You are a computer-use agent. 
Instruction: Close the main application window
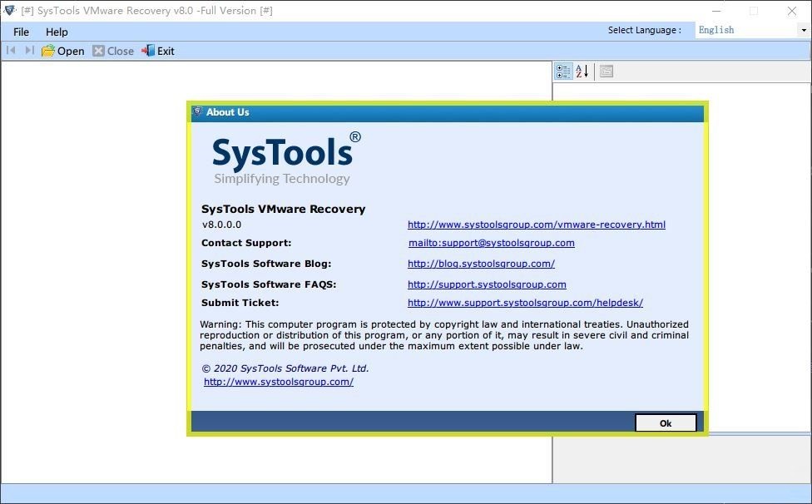792,11
